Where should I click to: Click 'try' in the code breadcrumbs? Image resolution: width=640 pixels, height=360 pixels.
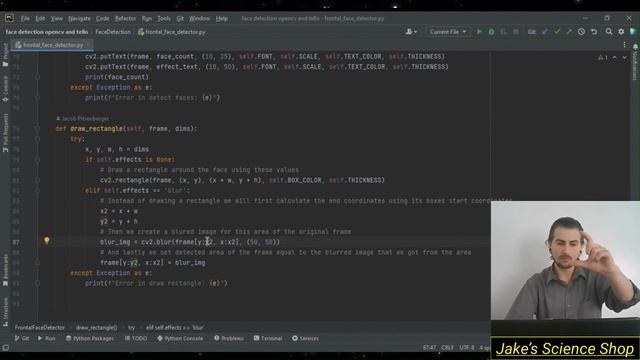[x=131, y=327]
